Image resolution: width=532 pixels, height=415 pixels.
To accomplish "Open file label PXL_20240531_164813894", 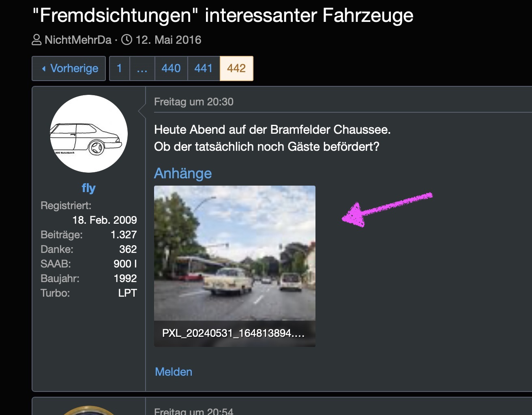I will 233,333.
